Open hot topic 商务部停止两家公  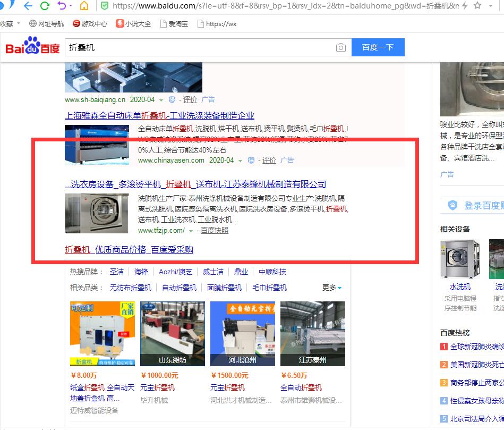tap(477, 383)
